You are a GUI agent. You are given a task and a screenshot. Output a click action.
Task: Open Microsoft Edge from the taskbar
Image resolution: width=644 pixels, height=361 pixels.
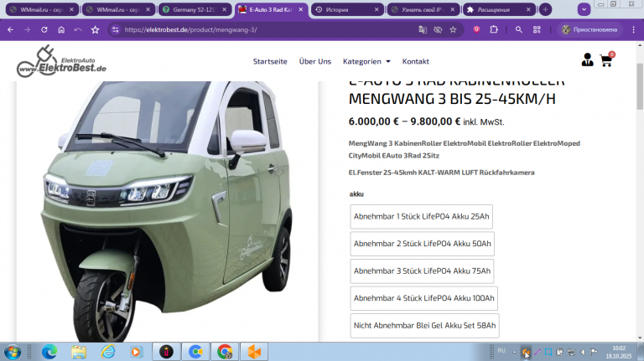(x=49, y=352)
